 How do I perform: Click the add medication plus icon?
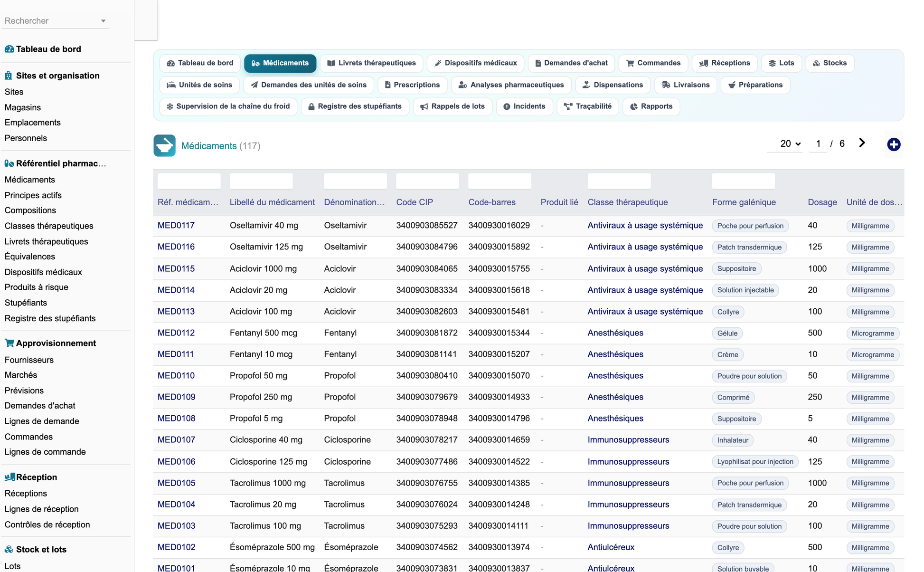894,144
